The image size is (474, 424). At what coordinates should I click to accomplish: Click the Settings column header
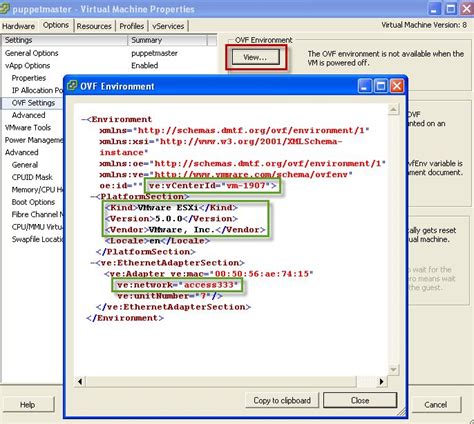[x=65, y=40]
